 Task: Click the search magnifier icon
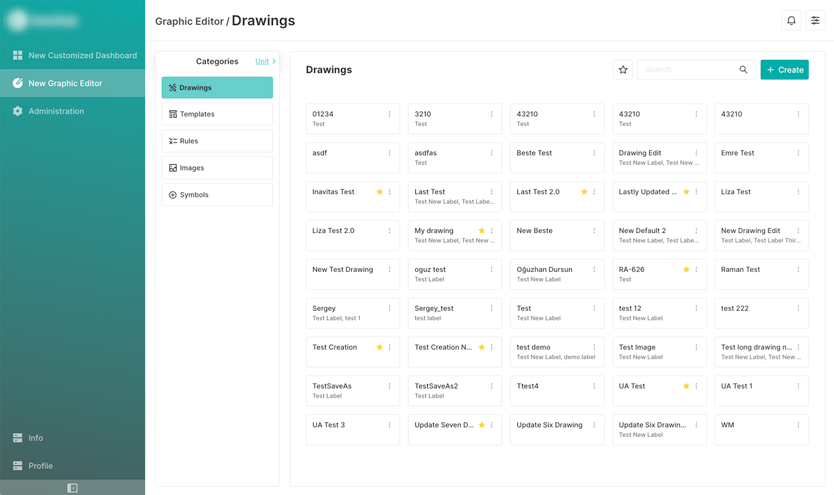click(x=743, y=70)
